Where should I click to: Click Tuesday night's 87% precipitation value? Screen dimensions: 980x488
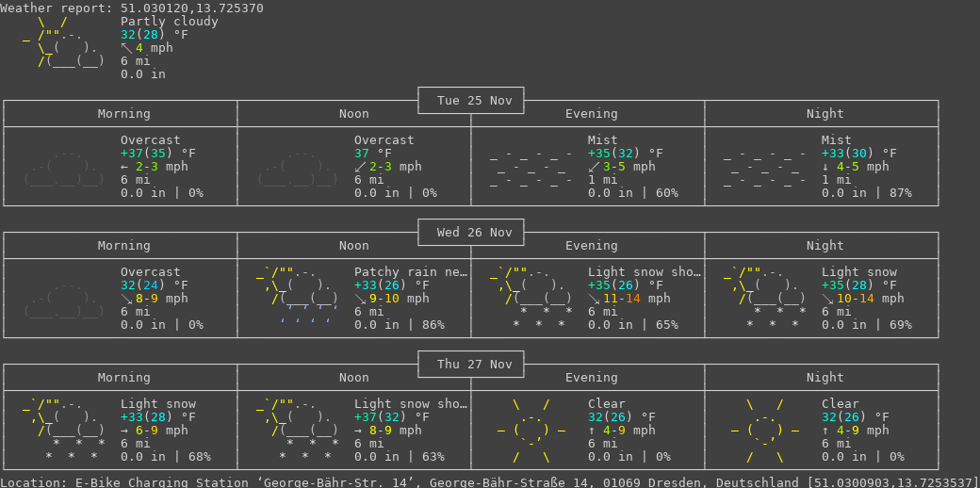pyautogui.click(x=900, y=193)
